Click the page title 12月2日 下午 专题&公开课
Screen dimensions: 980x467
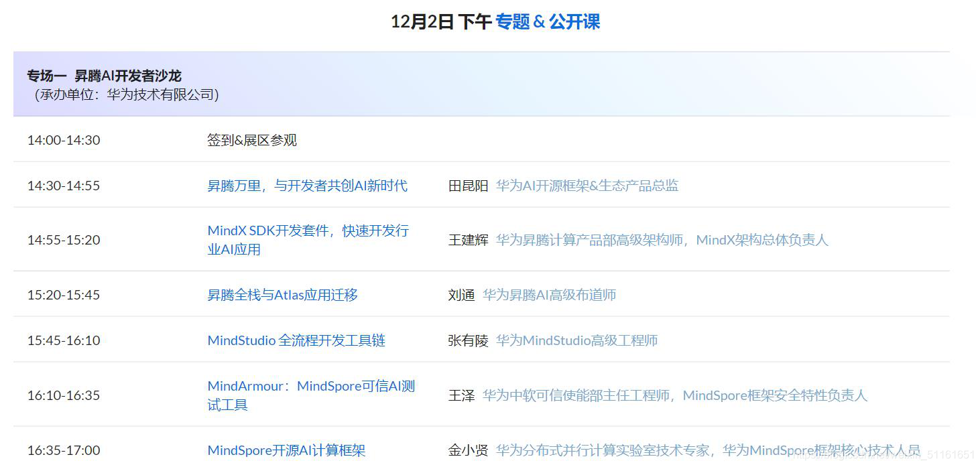(x=495, y=21)
